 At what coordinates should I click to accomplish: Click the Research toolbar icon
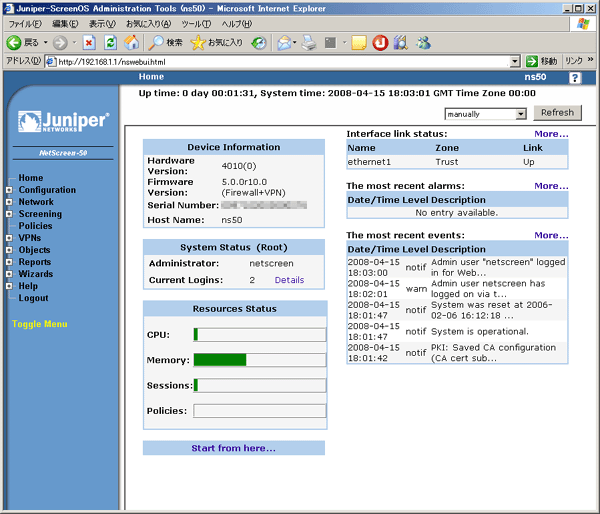point(401,42)
